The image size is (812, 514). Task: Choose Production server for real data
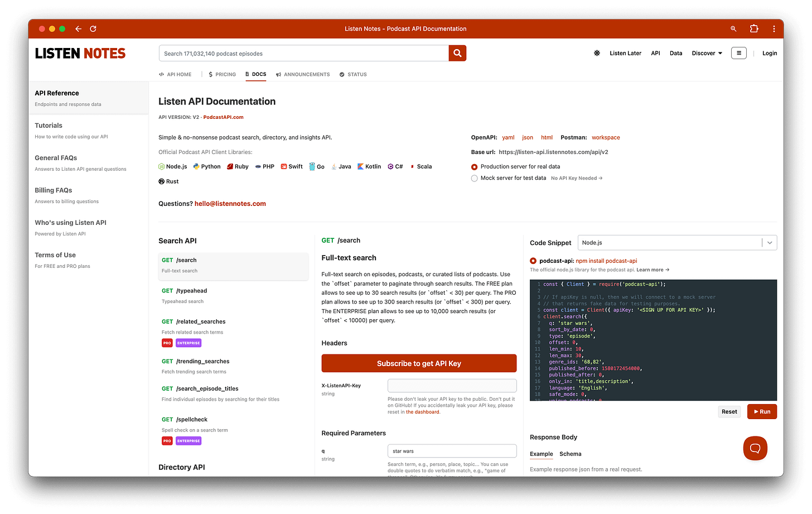point(475,167)
